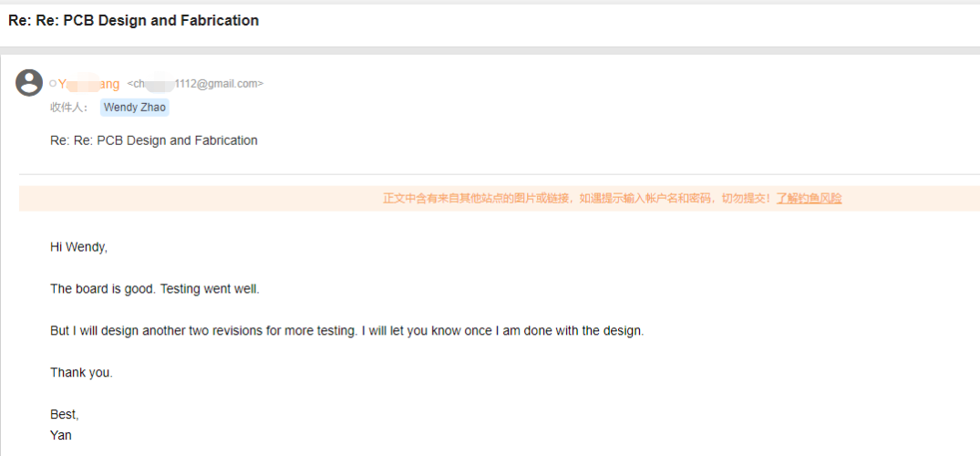Click the "Best," sign-off line
This screenshot has height=456, width=980.
coord(65,415)
